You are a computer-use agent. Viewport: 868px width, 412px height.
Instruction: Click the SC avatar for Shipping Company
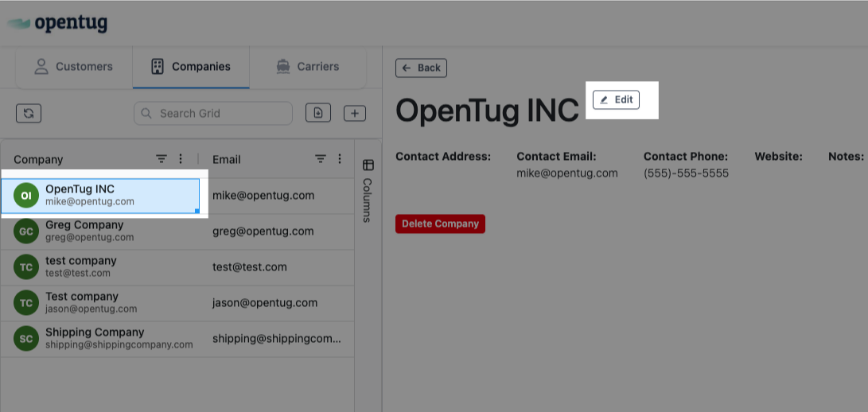click(x=26, y=338)
